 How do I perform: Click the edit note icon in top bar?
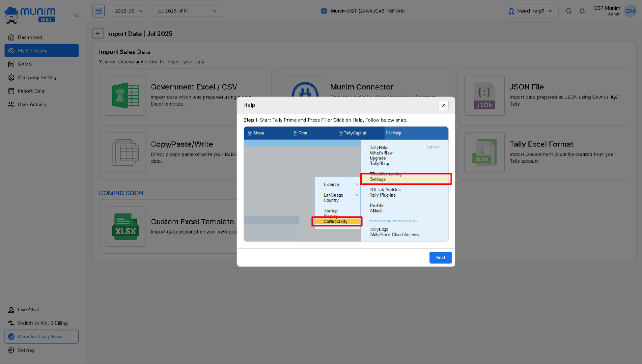click(98, 11)
